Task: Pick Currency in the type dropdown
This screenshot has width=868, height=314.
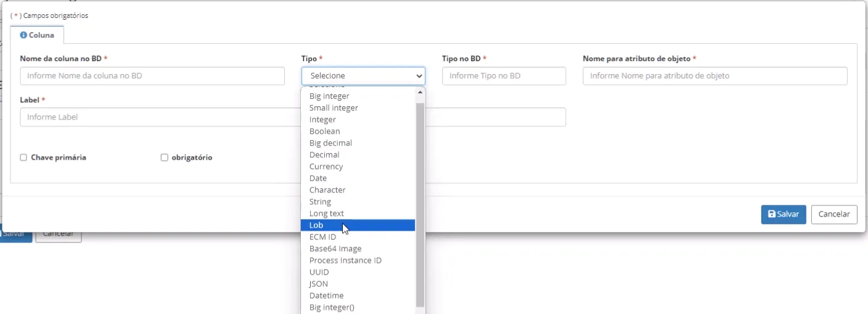Action: [358, 167]
